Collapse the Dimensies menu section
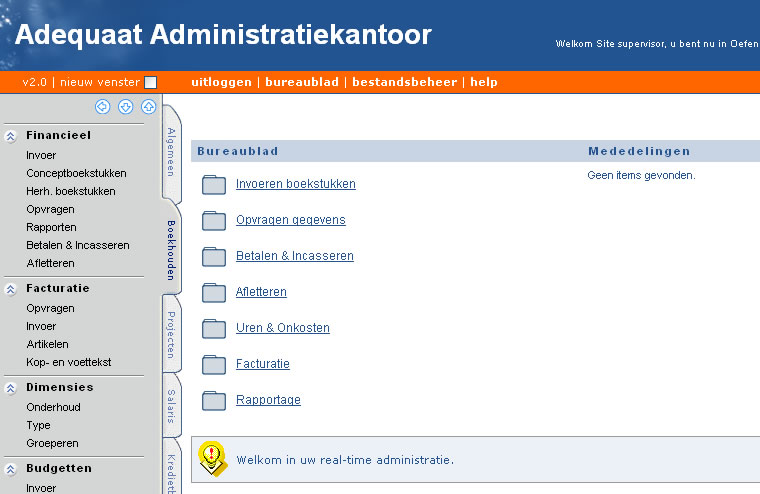 [11, 388]
